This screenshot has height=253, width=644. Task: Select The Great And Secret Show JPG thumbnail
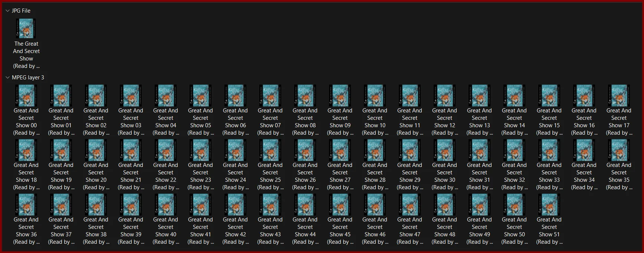click(x=26, y=29)
